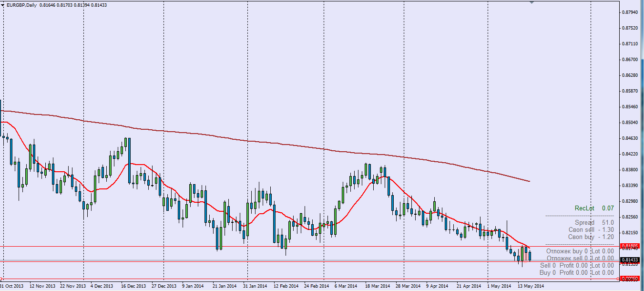Click the 9 Apr 2014 date label
Screen dimensions: 644x291
pos(438,286)
